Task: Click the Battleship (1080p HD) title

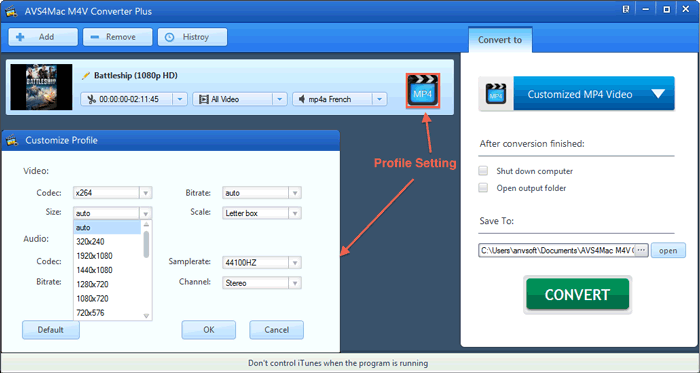Action: point(136,76)
